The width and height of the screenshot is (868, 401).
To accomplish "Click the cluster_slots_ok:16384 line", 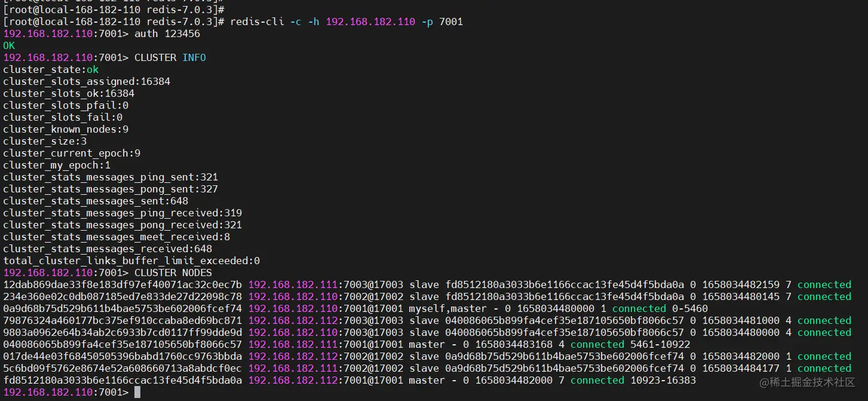I will (x=69, y=94).
